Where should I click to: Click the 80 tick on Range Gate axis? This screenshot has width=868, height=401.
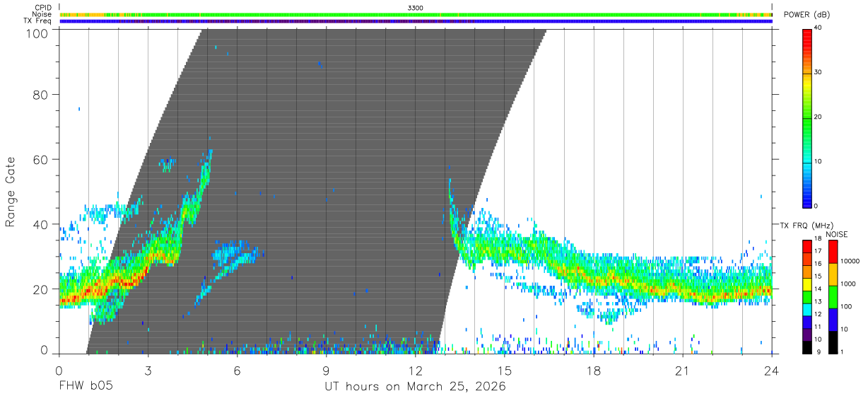[40, 95]
